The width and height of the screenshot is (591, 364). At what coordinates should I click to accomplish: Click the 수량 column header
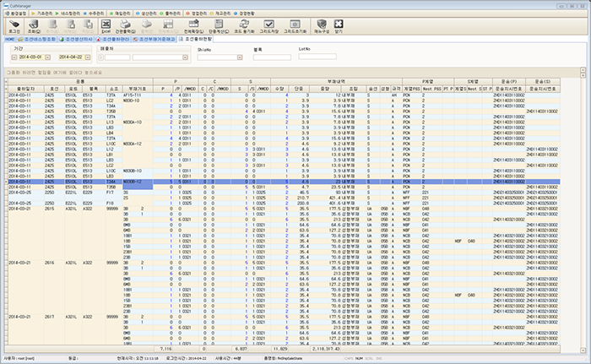coord(279,89)
